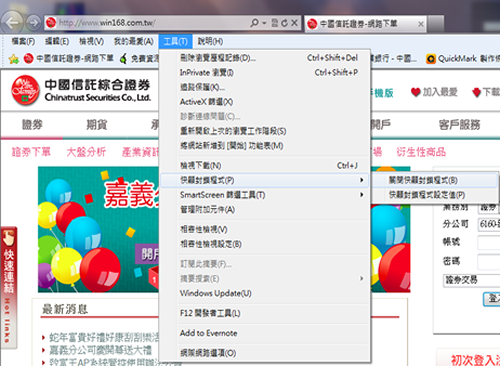Click the red heart icon beside 下載
Screen dimensions: 500x366
pyautogui.click(x=477, y=92)
